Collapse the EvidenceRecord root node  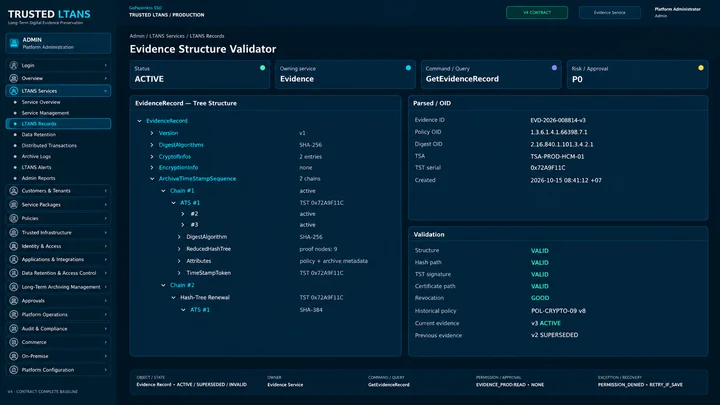tap(140, 121)
